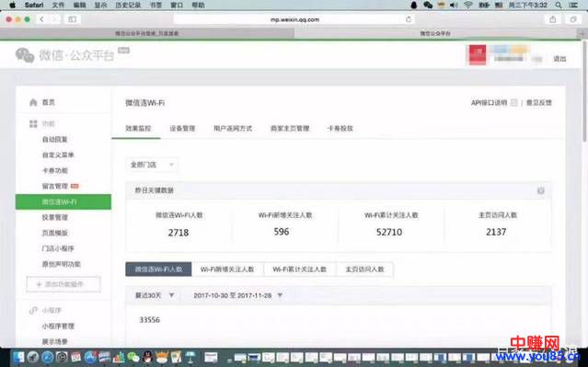Open the Safari menu
Image resolution: width=588 pixels, height=367 pixels.
tap(34, 5)
